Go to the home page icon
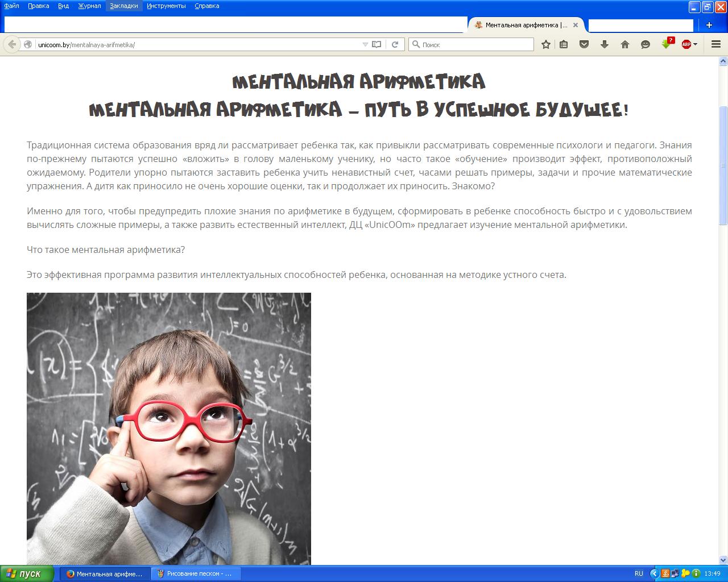Image resolution: width=728 pixels, height=582 pixels. (625, 44)
